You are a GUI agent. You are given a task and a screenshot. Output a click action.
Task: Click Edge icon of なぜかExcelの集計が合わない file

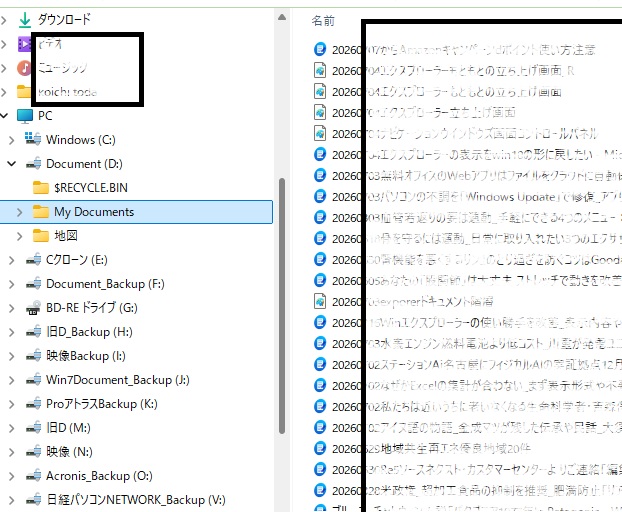pyautogui.click(x=320, y=385)
